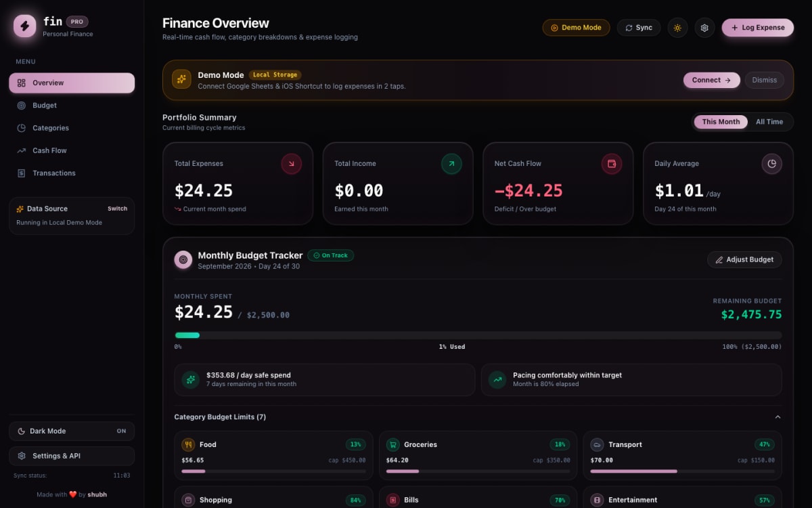Open settings via header gear icon
Image resolution: width=812 pixels, height=508 pixels.
tap(704, 28)
